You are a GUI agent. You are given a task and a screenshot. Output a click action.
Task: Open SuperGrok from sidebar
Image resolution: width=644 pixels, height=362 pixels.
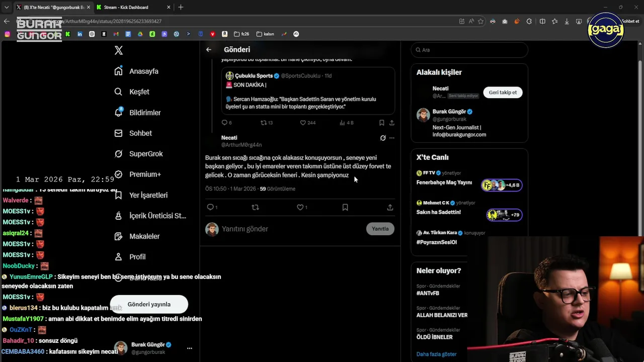[138, 154]
